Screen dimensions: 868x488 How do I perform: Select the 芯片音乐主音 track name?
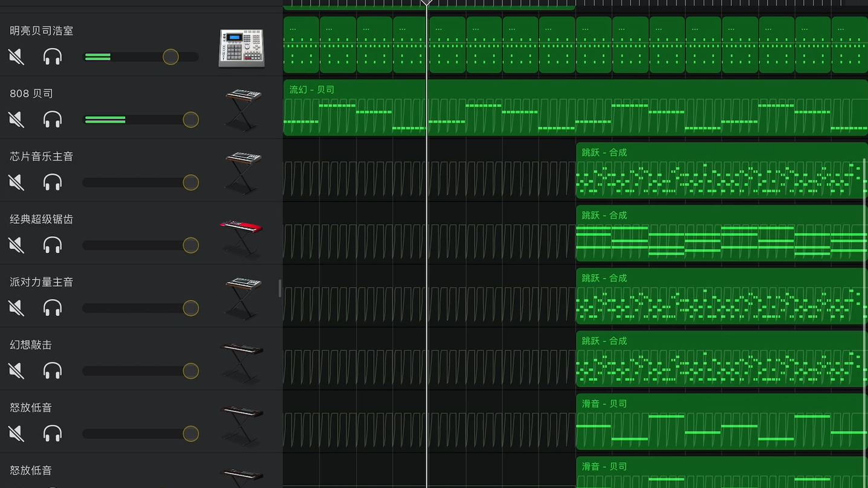[41, 156]
